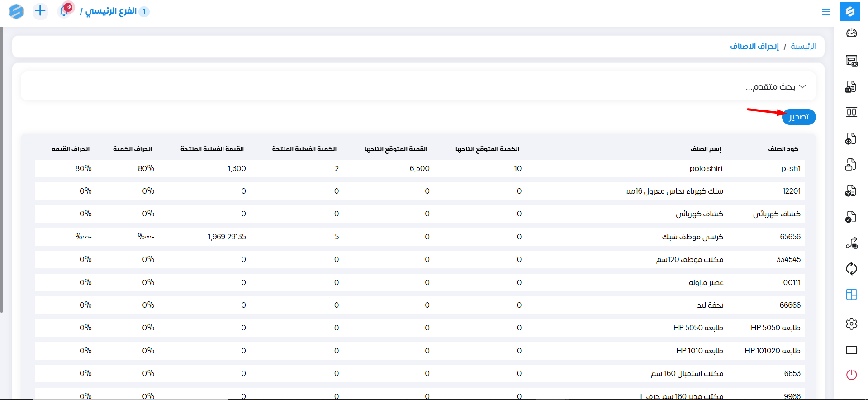Click the تصدير export button
868x400 pixels.
pos(799,117)
